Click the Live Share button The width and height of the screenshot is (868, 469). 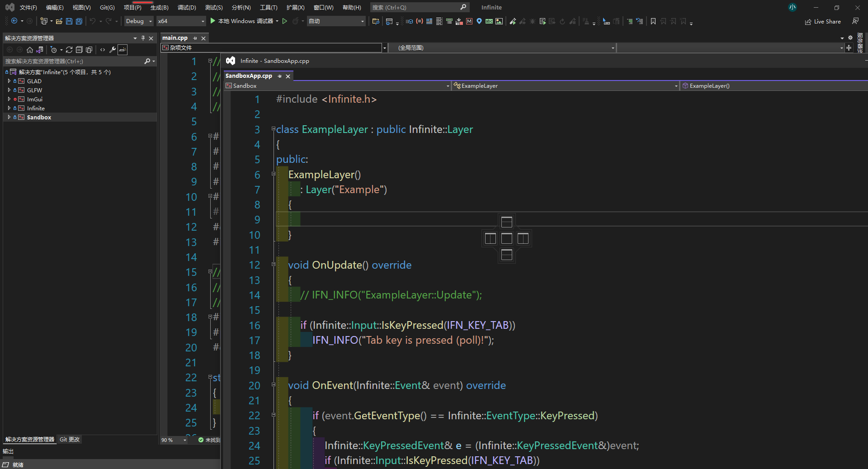[x=823, y=22]
